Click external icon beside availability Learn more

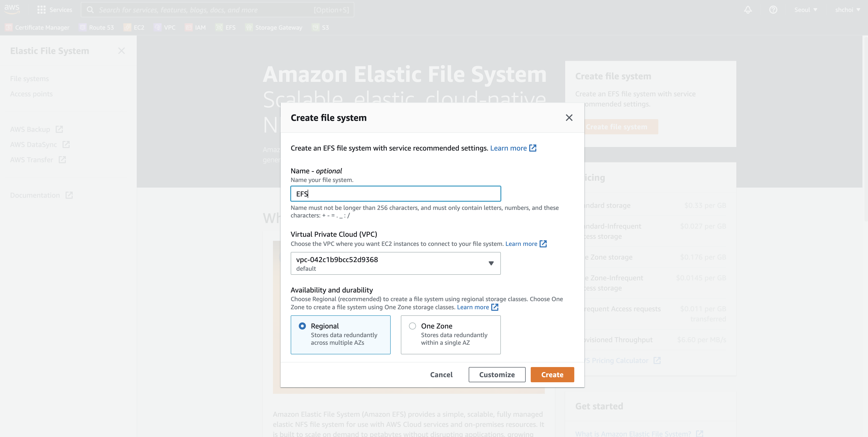495,307
